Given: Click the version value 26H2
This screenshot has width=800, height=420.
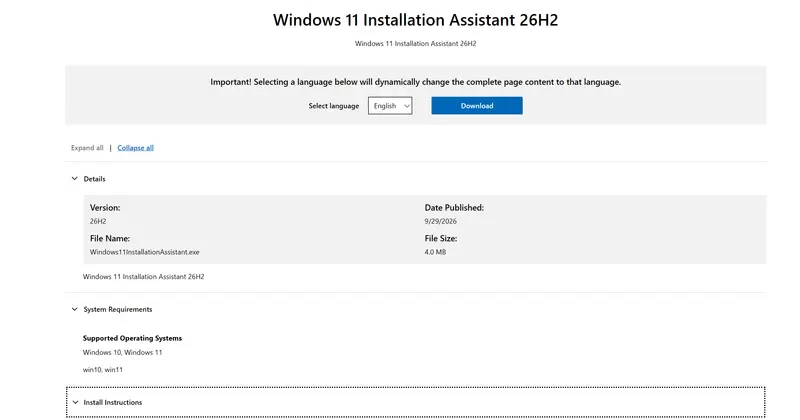Looking at the screenshot, I should [98, 221].
